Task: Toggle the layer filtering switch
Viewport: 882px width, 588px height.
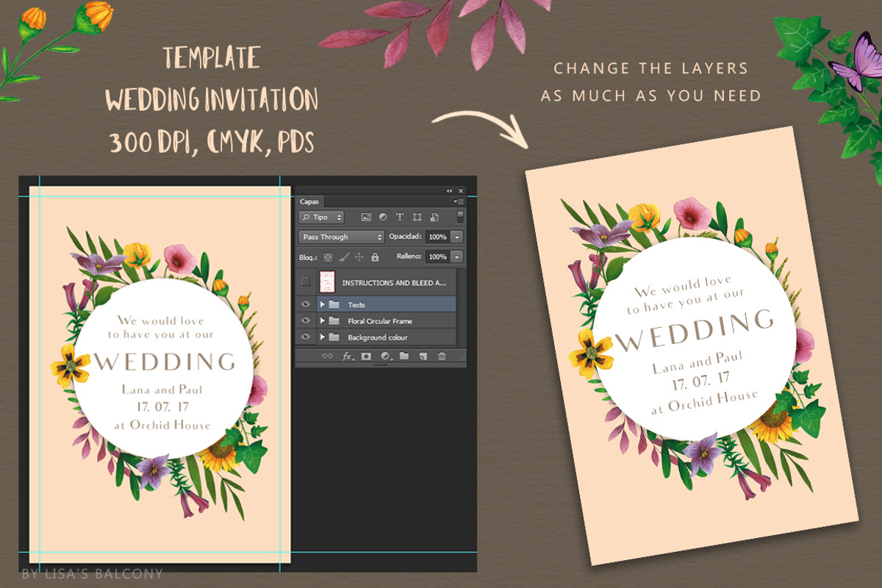Action: 460,217
